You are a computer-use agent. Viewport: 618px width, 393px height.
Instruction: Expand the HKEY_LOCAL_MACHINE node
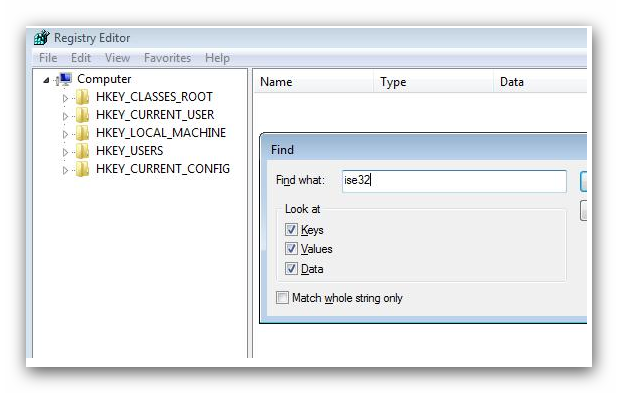coord(65,134)
